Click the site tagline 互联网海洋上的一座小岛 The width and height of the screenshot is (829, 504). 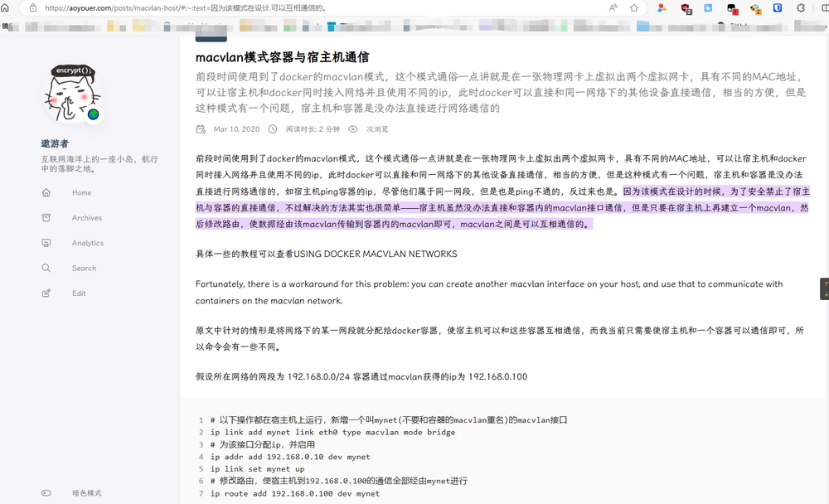[99, 164]
